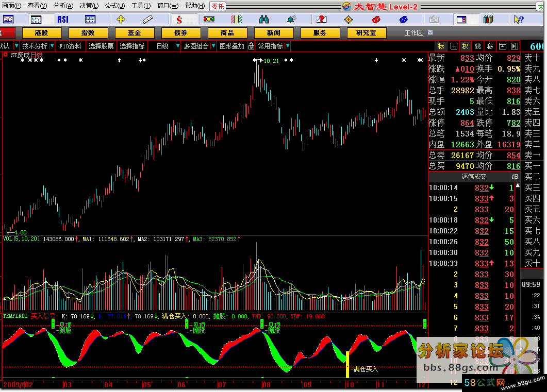547x392 pixels.
Task: Click the 10 month marker on timeline
Action: point(350,385)
